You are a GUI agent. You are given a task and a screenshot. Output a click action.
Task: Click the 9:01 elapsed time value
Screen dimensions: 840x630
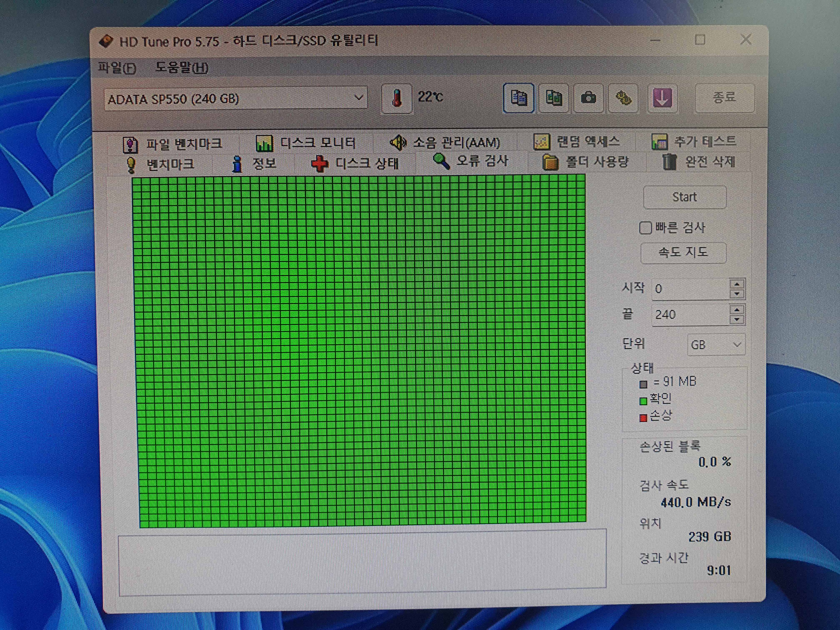coord(719,570)
